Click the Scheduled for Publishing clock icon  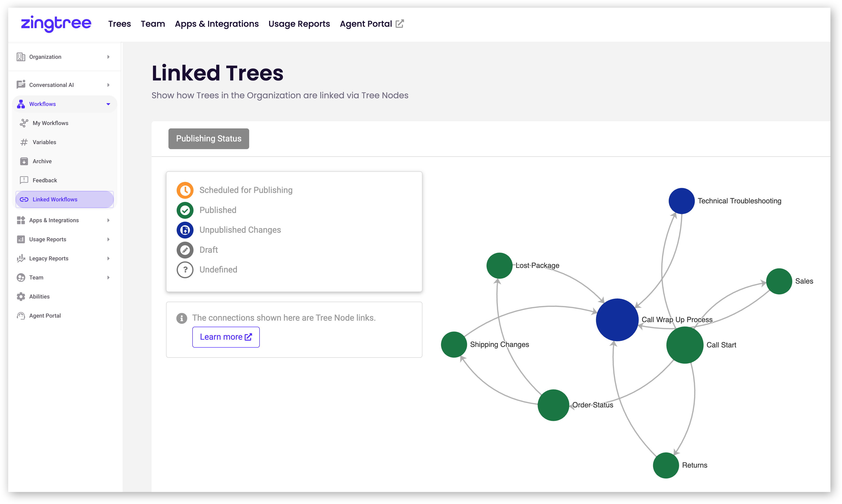pos(185,190)
